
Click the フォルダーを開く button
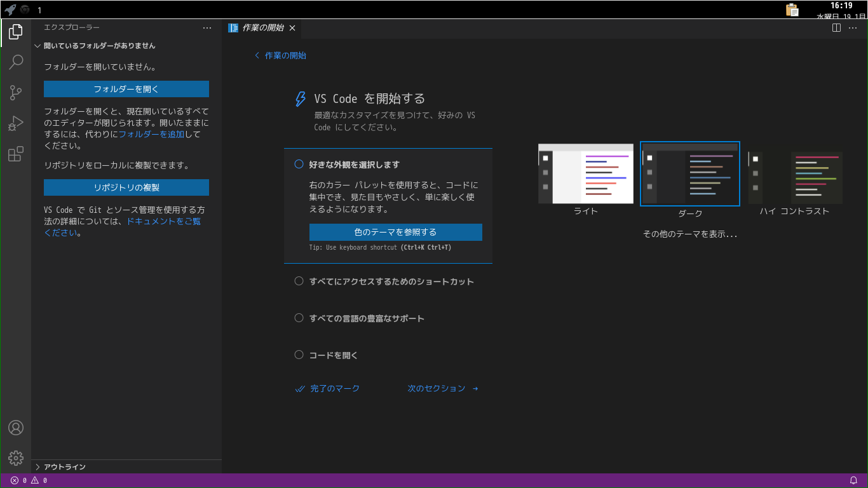click(126, 89)
